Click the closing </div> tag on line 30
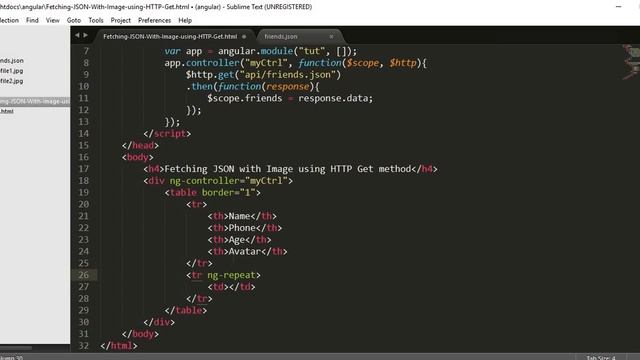The height and width of the screenshot is (360, 640). (159, 322)
